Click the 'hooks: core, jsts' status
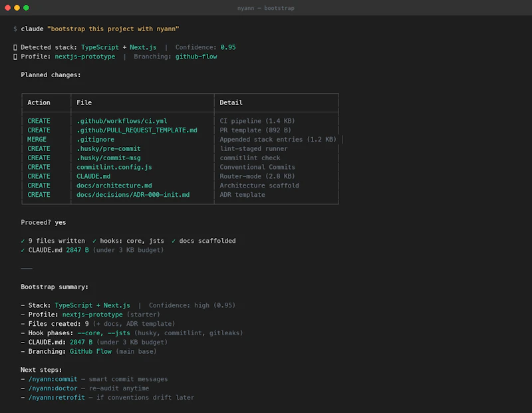The width and height of the screenshot is (532, 413). coord(132,241)
